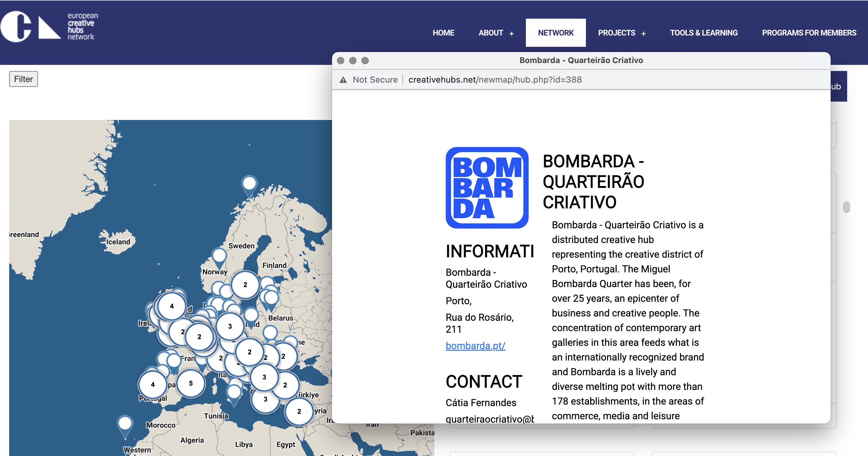Expand the ABOUT menu plus sign

click(x=511, y=34)
